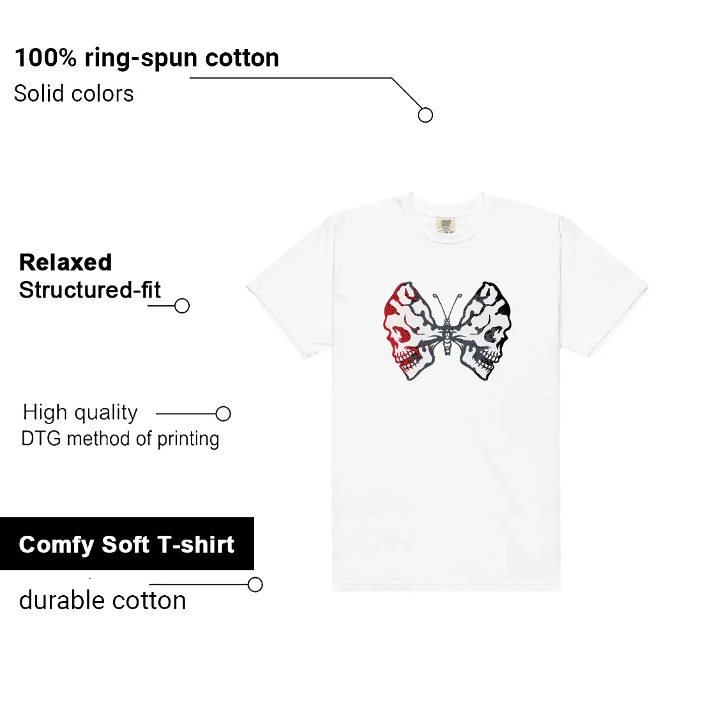
Task: Click the durable cotton text
Action: [x=103, y=601]
